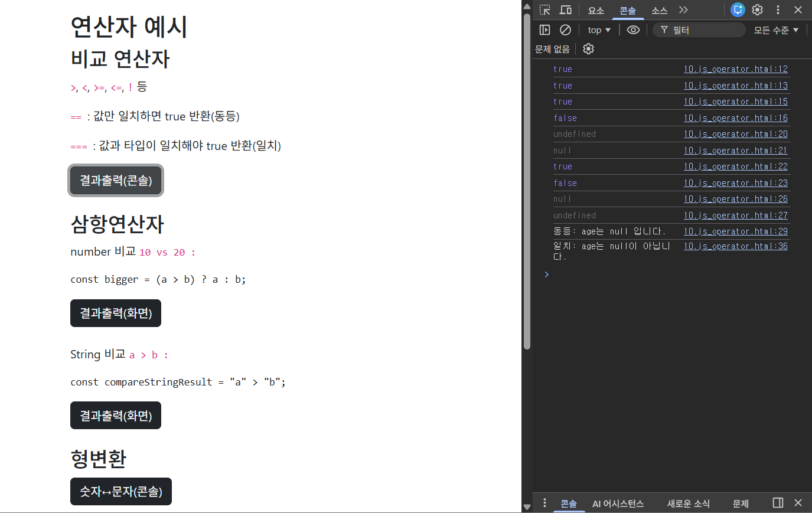
Task: Click the page vertical scrollbar thumb
Action: coord(527,181)
